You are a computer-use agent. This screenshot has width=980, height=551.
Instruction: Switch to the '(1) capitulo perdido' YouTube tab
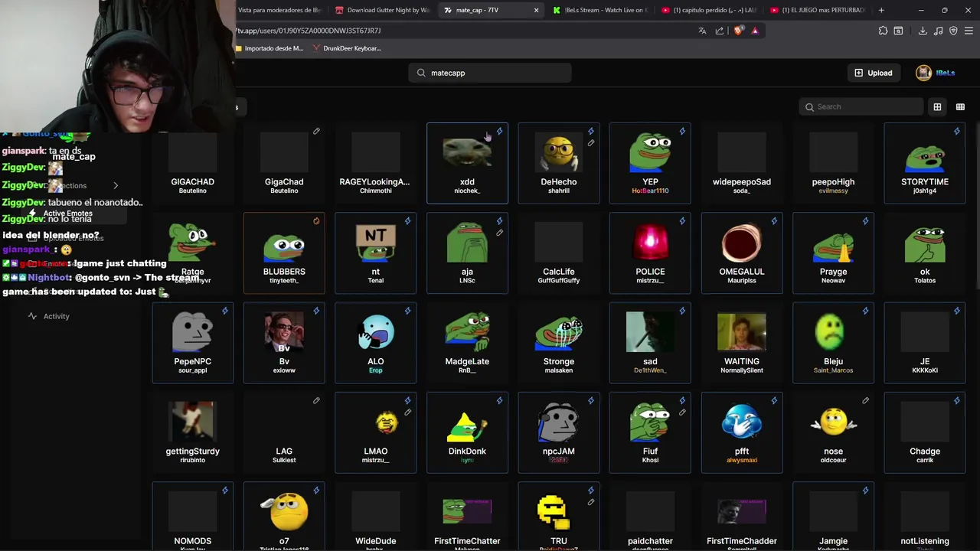708,10
